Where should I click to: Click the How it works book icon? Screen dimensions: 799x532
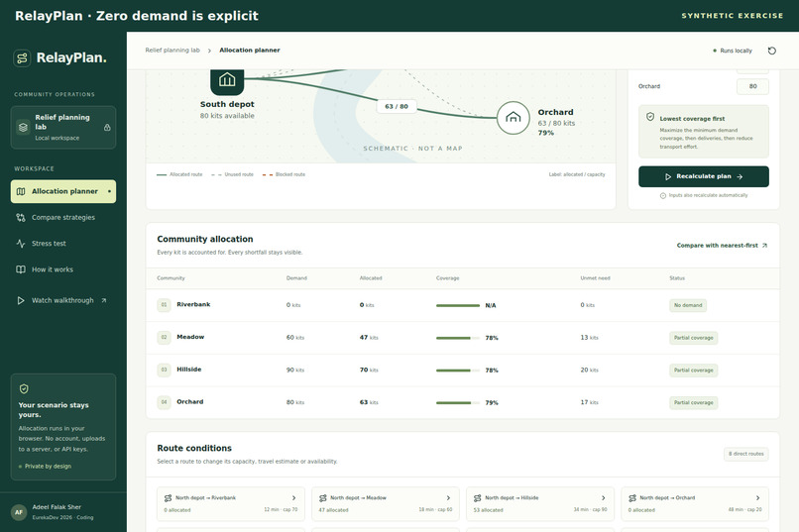click(x=21, y=269)
